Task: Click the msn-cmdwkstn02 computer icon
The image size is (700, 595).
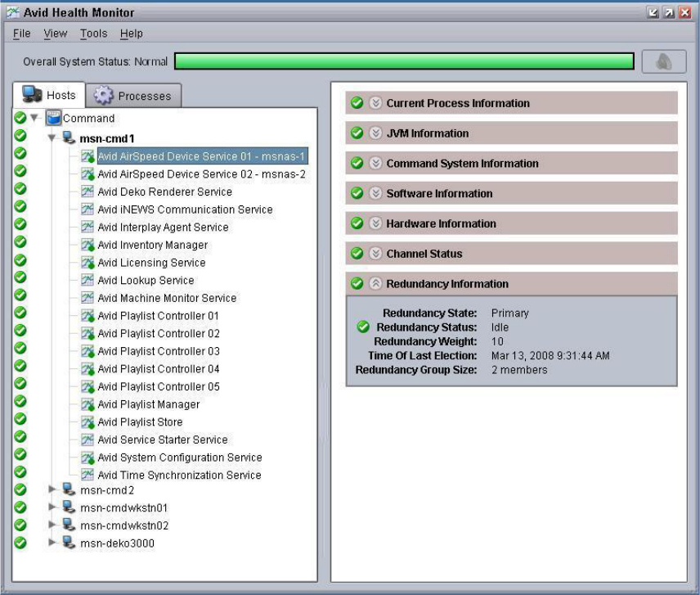Action: (x=69, y=525)
